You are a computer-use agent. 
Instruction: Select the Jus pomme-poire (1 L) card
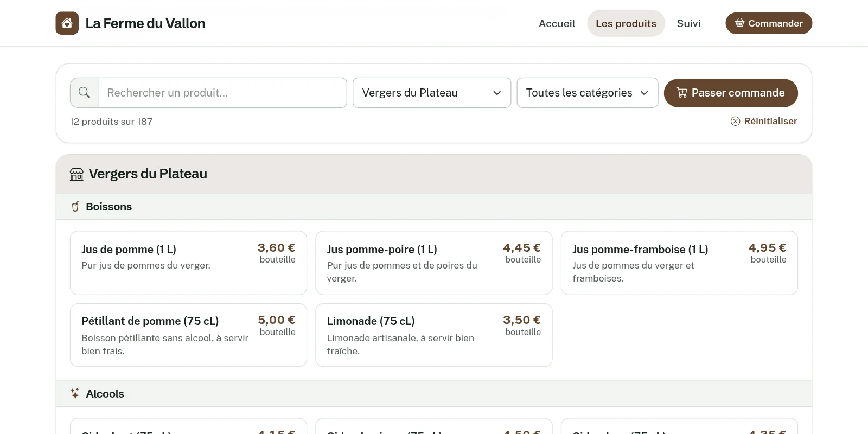tap(434, 263)
